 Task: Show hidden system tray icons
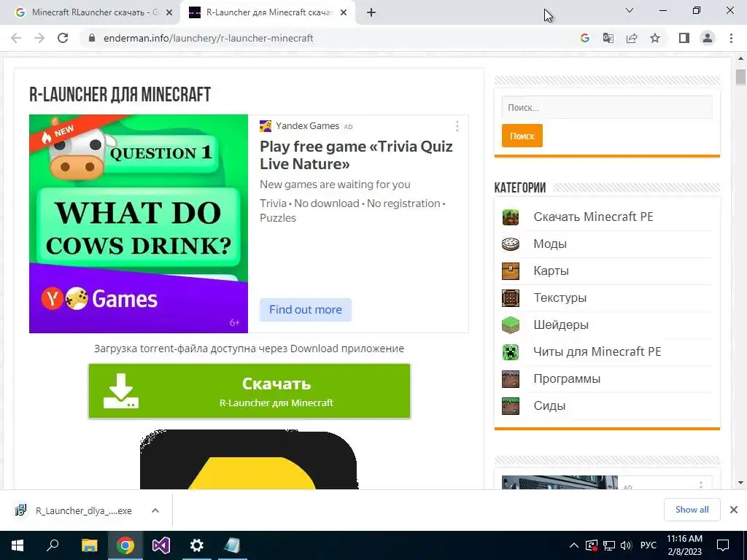(x=573, y=545)
